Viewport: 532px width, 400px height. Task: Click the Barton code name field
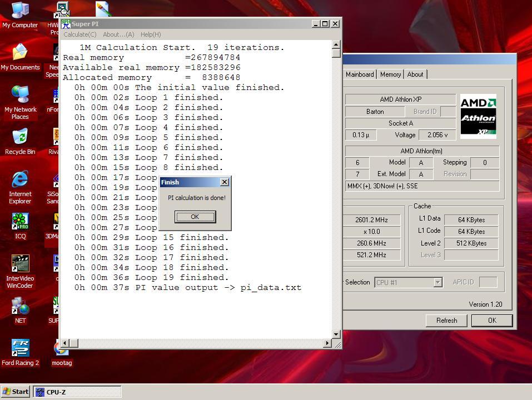[x=375, y=112]
